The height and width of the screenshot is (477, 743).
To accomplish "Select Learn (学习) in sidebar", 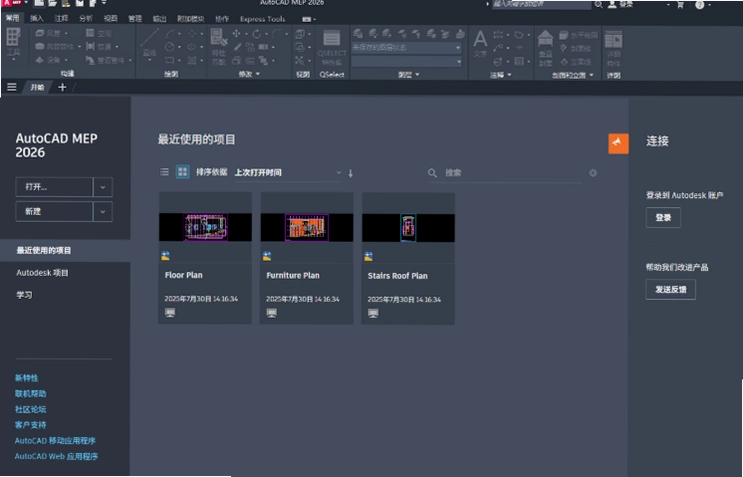I will point(24,295).
